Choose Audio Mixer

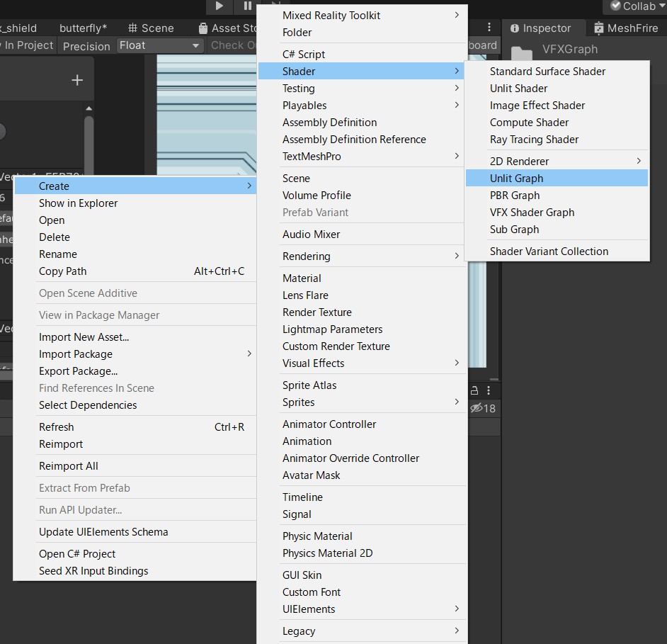(363, 234)
